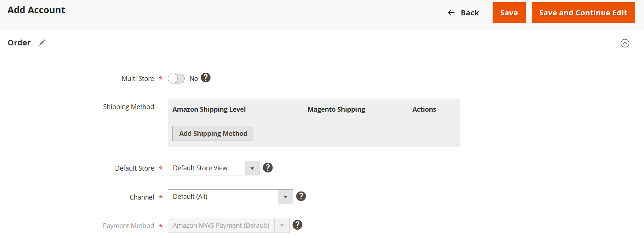Go Back using the Back link

point(470,13)
